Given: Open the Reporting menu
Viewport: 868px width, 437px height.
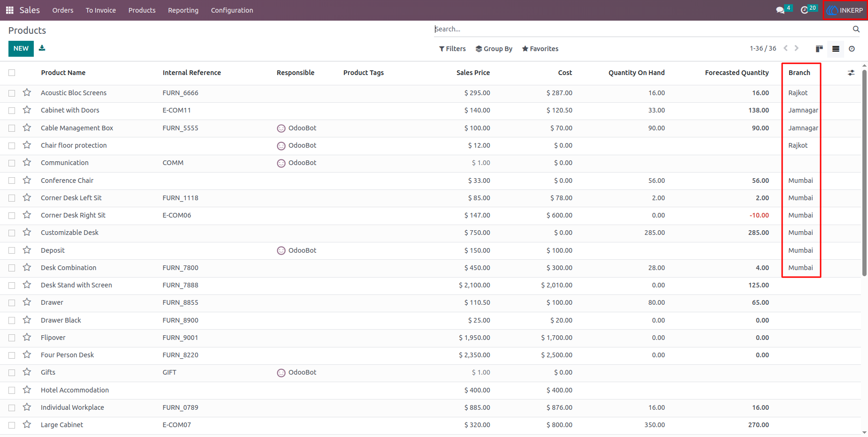Looking at the screenshot, I should (x=183, y=10).
